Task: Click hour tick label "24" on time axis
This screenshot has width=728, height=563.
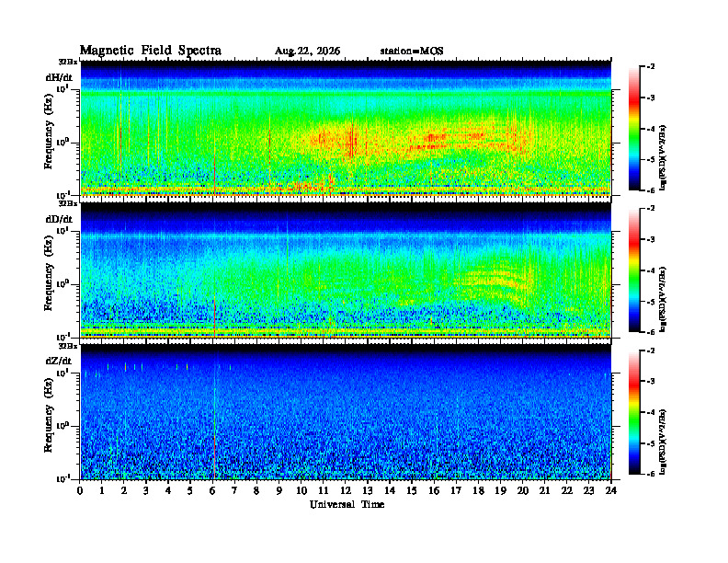Action: point(611,490)
